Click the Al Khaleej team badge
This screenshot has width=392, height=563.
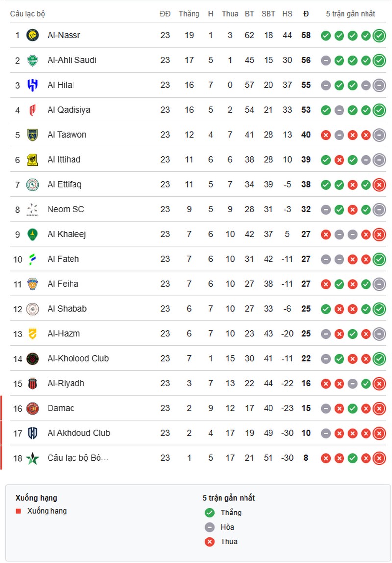(32, 234)
